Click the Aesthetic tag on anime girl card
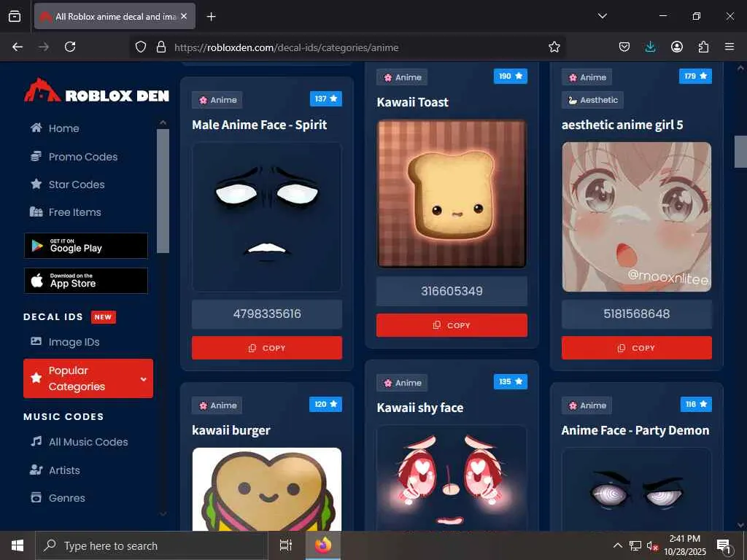The height and width of the screenshot is (560, 747). (x=592, y=100)
